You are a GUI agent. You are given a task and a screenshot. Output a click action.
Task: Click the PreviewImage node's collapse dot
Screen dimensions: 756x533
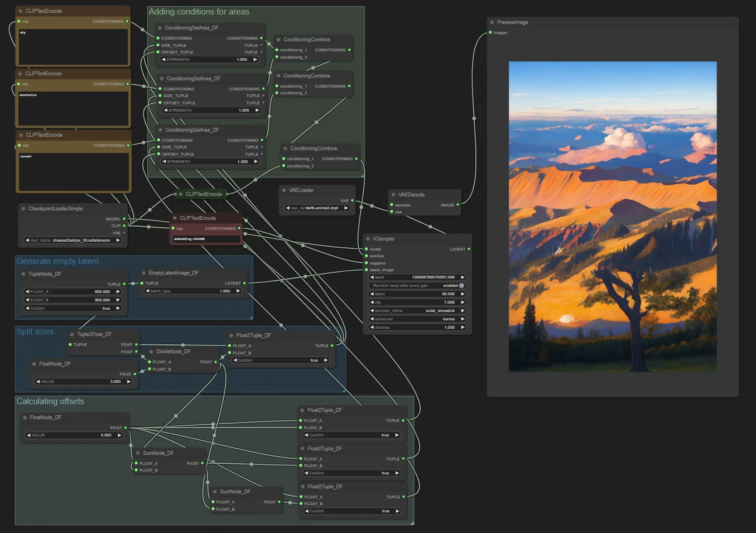[x=492, y=22]
